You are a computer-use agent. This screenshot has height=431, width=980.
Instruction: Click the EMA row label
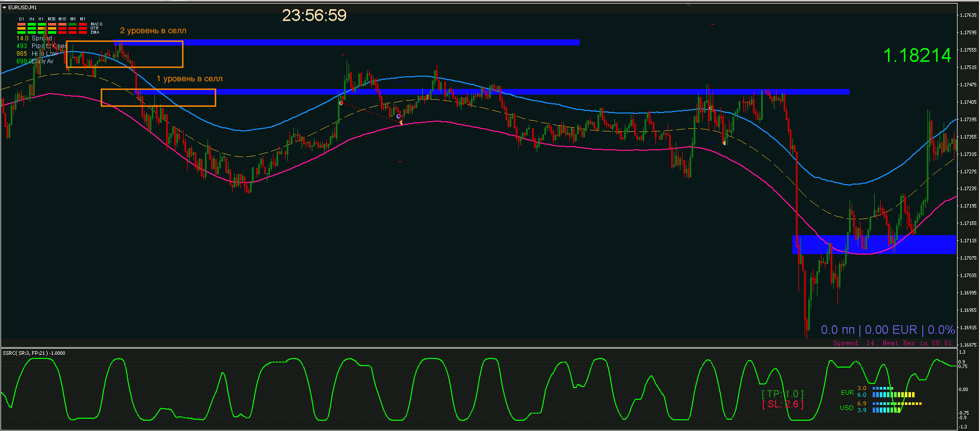coord(95,32)
